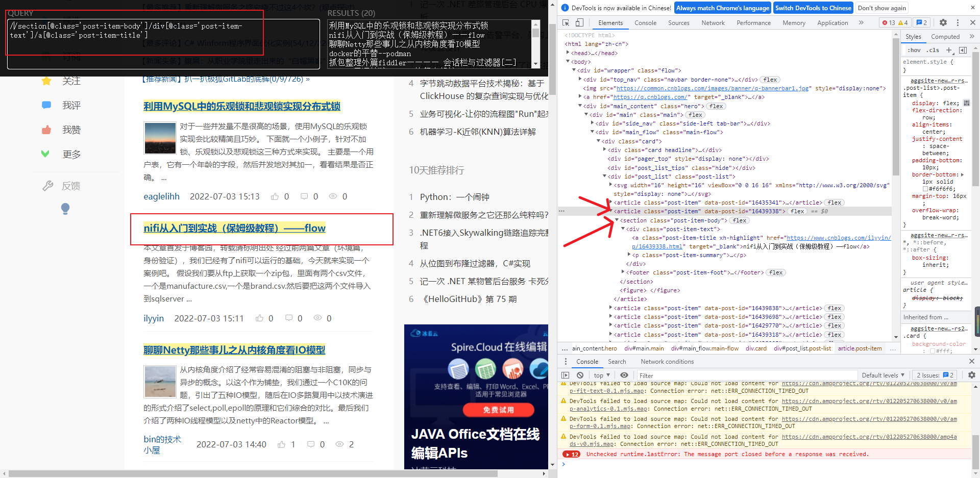Image resolution: width=980 pixels, height=478 pixels.
Task: Open the 2 issues message badge in toolbar
Action: click(921, 22)
